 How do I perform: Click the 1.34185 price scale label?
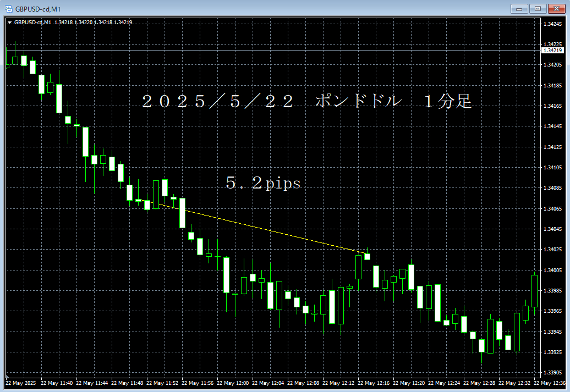point(552,86)
